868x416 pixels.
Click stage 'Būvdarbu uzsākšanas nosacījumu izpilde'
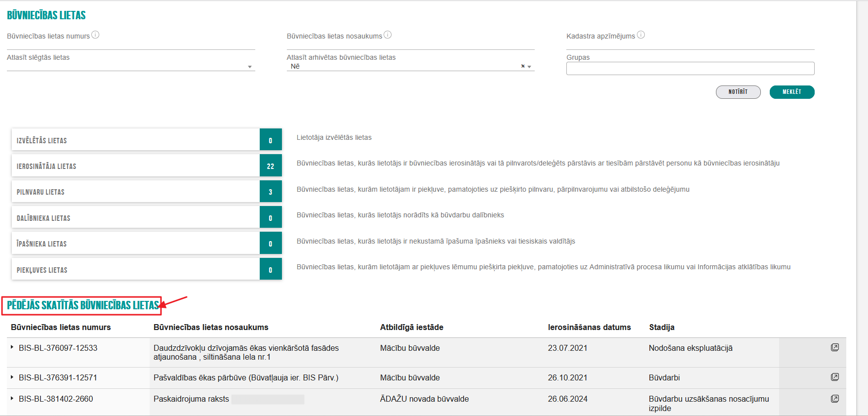pos(709,403)
